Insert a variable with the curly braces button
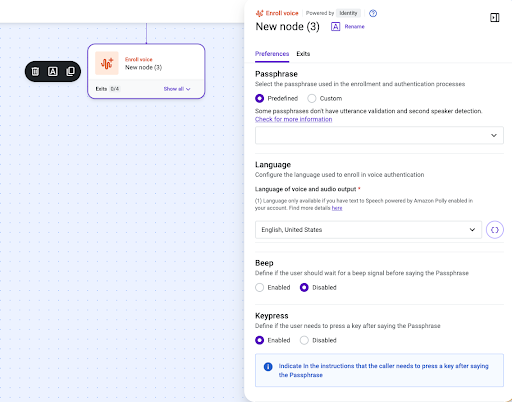The image size is (512, 402). click(x=495, y=230)
